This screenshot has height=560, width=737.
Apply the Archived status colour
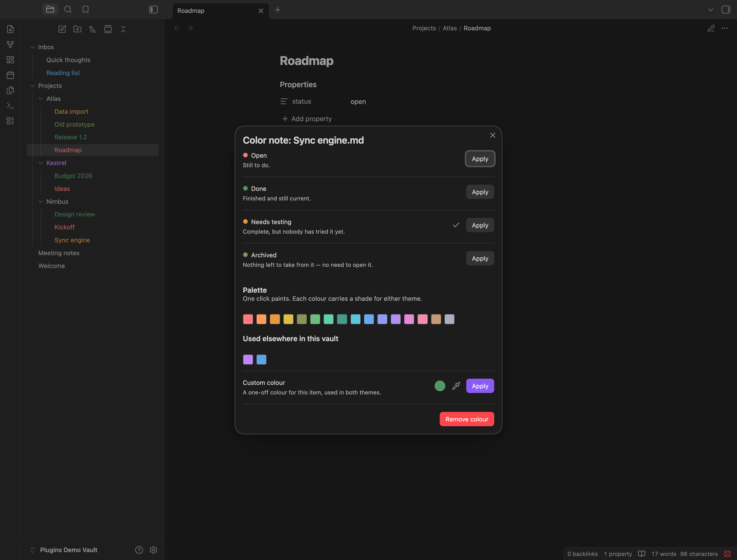tap(480, 258)
